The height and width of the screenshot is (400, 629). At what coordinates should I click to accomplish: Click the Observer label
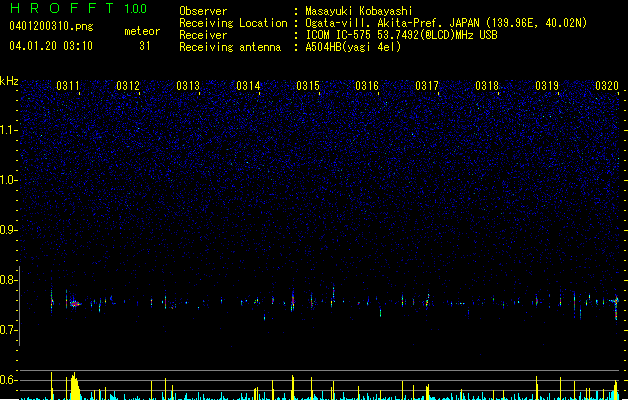click(x=203, y=11)
